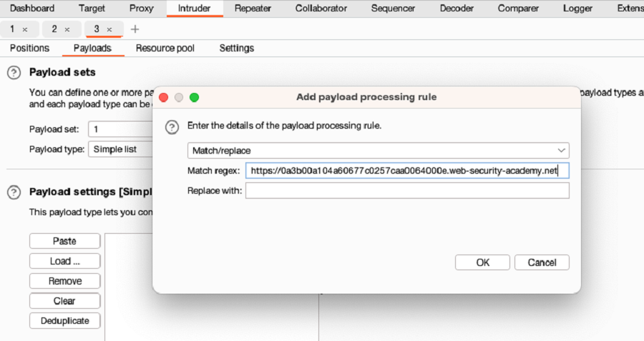Screen dimensions: 644x341
Task: Open the Match/replace rule type dropdown
Action: coord(379,151)
